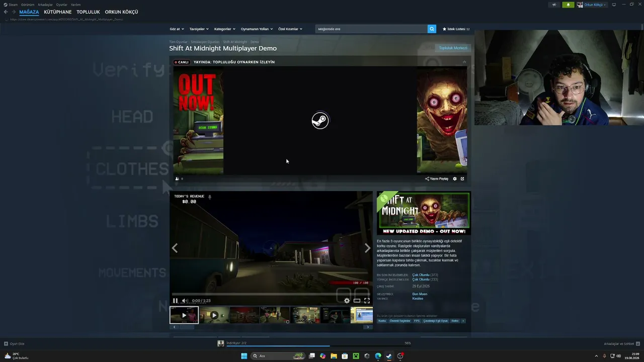Screen dimensions: 644x362
Task: Open the Göz at dropdown
Action: point(177,29)
